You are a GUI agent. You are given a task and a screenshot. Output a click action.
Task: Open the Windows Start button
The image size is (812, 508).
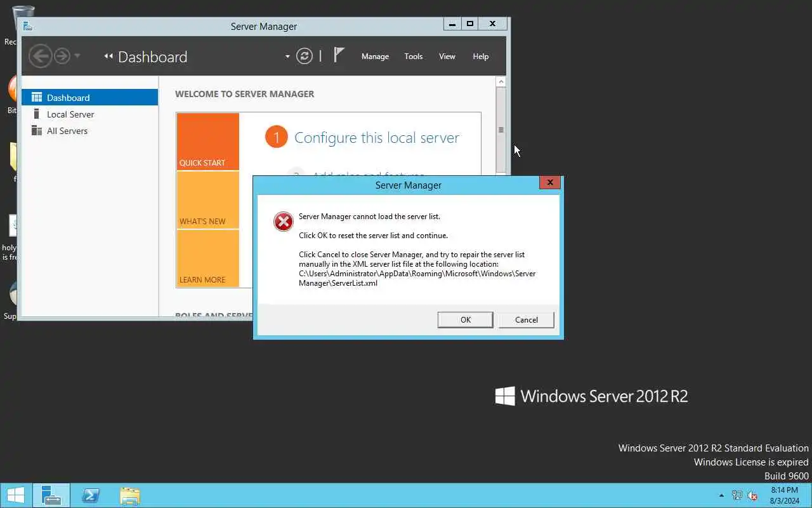tap(15, 495)
